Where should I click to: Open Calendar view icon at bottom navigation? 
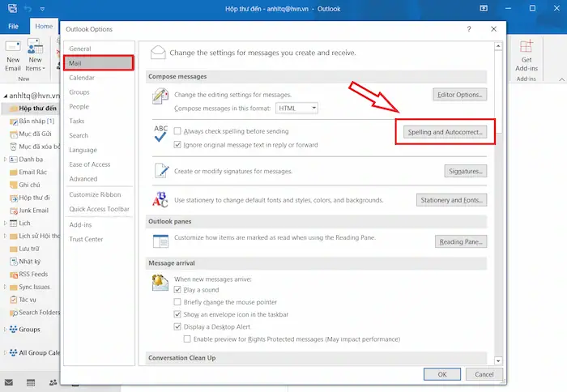point(31,382)
